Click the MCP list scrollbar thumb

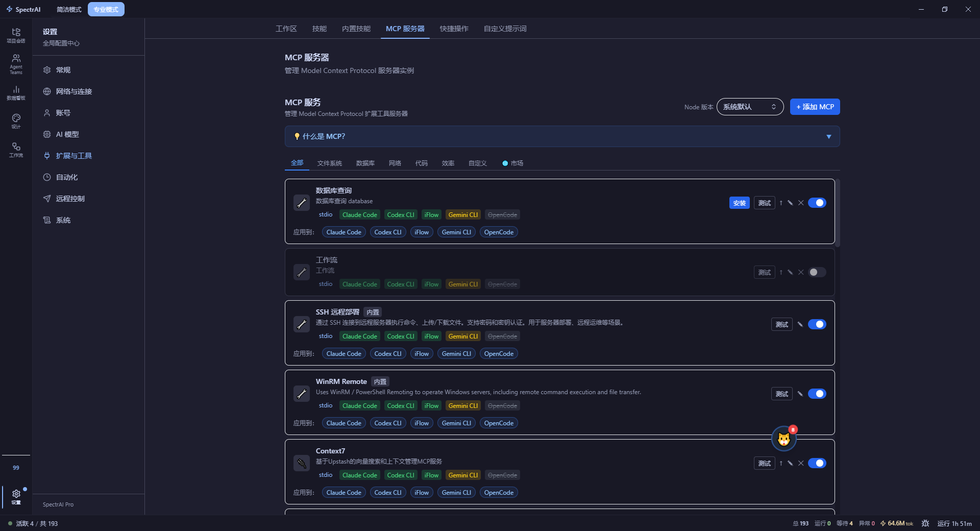coord(838,213)
